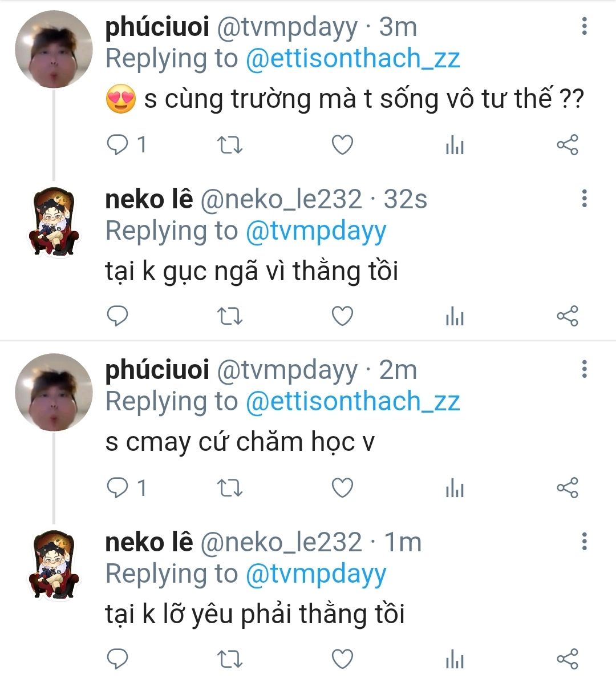The image size is (616, 678).
Task: Share neko lê's "lỡ yêu" reply
Action: (567, 659)
